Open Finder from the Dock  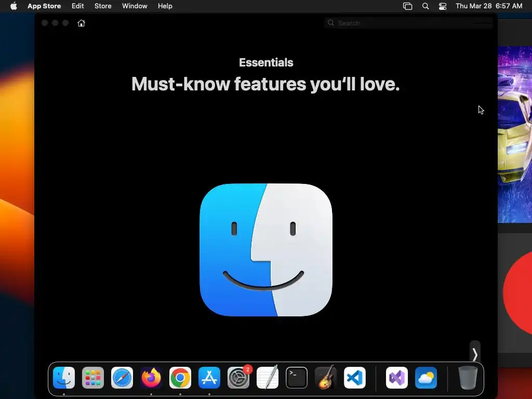click(x=64, y=378)
